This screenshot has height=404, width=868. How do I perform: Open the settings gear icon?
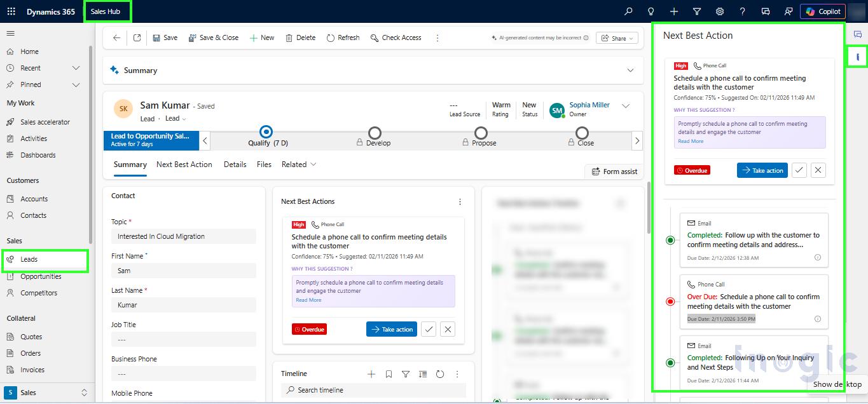tap(719, 11)
